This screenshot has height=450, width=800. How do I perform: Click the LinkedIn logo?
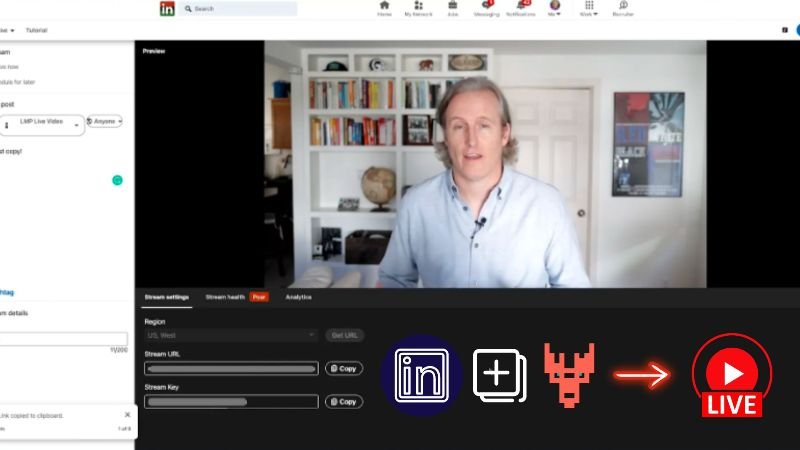pyautogui.click(x=167, y=9)
